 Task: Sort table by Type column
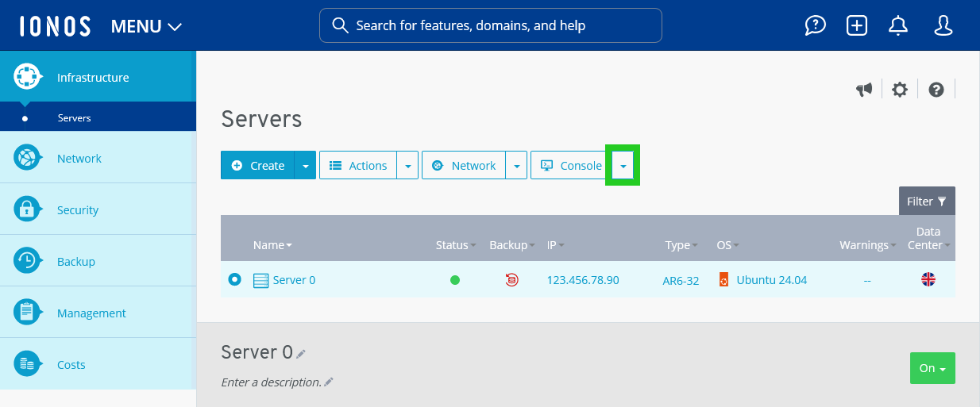pos(681,245)
